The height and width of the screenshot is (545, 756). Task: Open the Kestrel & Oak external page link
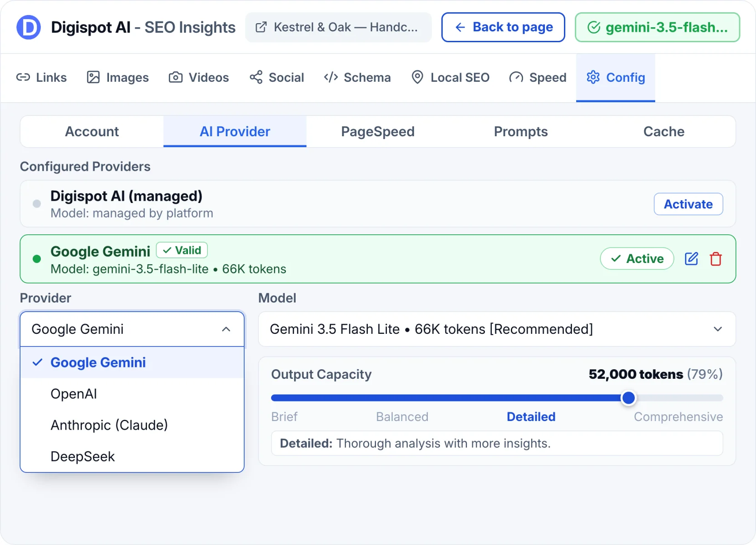(338, 27)
